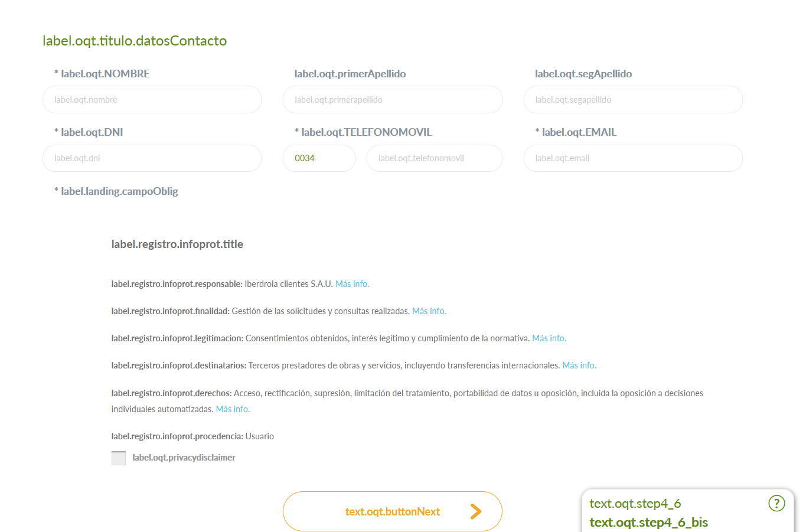This screenshot has height=532, width=806.
Task: Select the 0034 phone prefix field
Action: pyautogui.click(x=319, y=158)
